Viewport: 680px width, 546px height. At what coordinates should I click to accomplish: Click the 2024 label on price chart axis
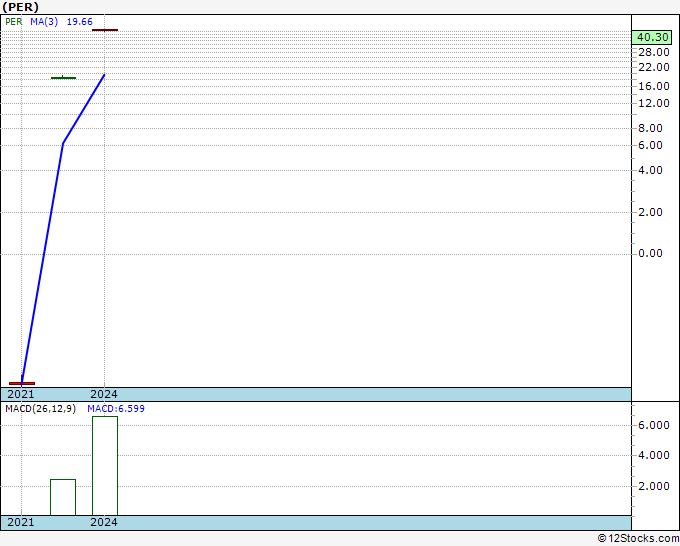tap(104, 394)
